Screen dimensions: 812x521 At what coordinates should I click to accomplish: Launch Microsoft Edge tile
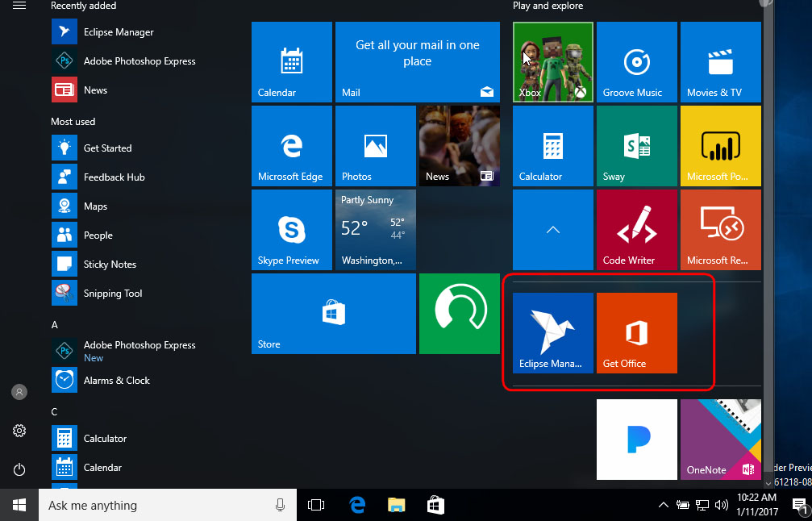pos(292,145)
